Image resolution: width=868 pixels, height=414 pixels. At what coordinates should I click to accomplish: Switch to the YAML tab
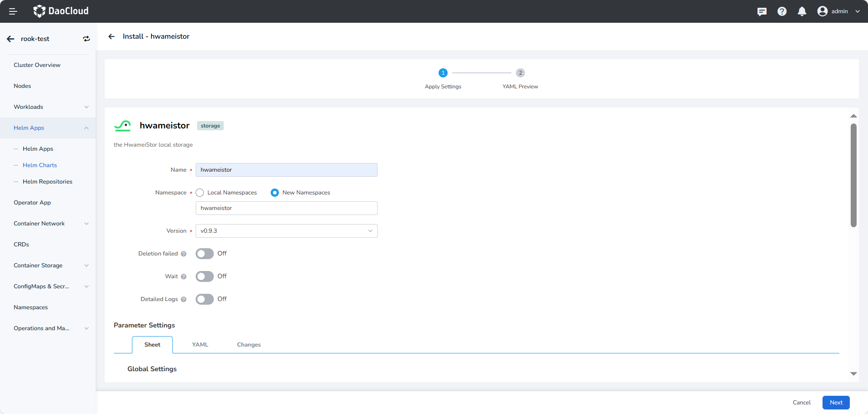coord(200,345)
